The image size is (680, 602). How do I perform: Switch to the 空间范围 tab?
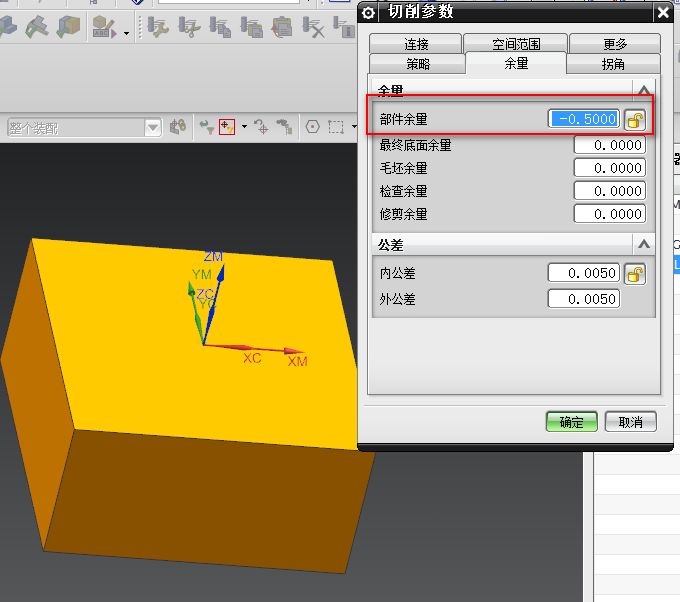(515, 44)
